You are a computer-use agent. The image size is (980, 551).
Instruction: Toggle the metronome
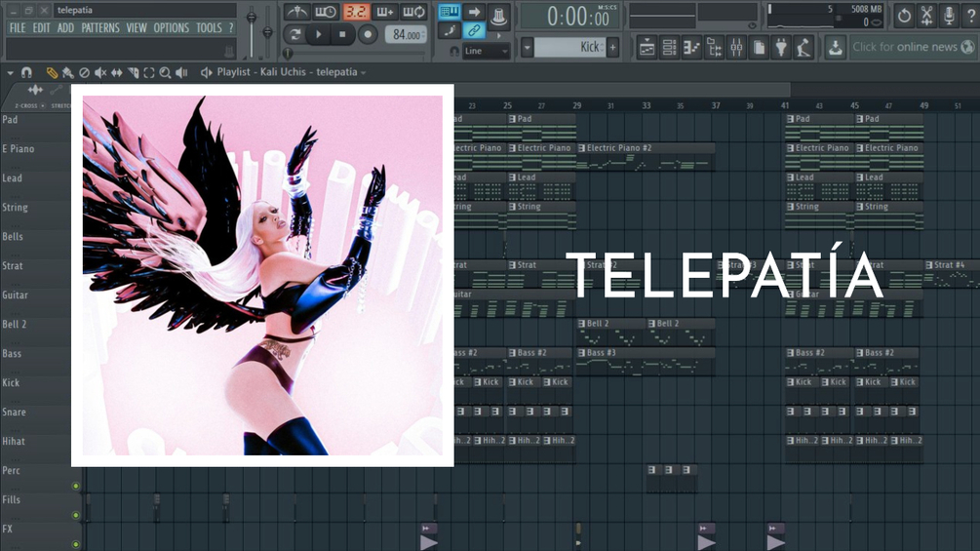tap(296, 12)
